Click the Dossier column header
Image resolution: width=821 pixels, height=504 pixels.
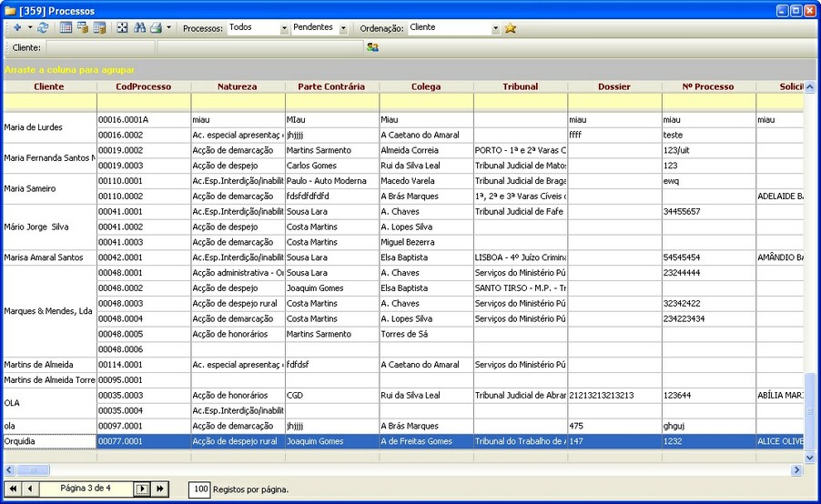coord(614,86)
